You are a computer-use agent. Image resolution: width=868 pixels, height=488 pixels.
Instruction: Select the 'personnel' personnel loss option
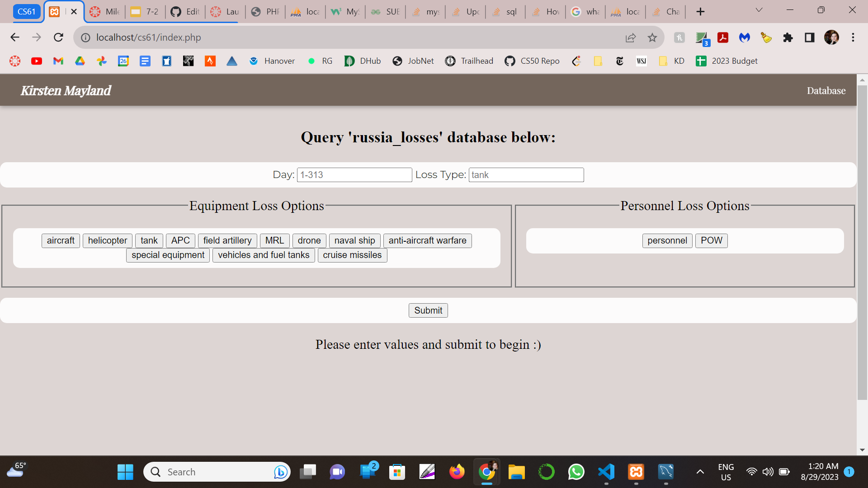tap(666, 240)
